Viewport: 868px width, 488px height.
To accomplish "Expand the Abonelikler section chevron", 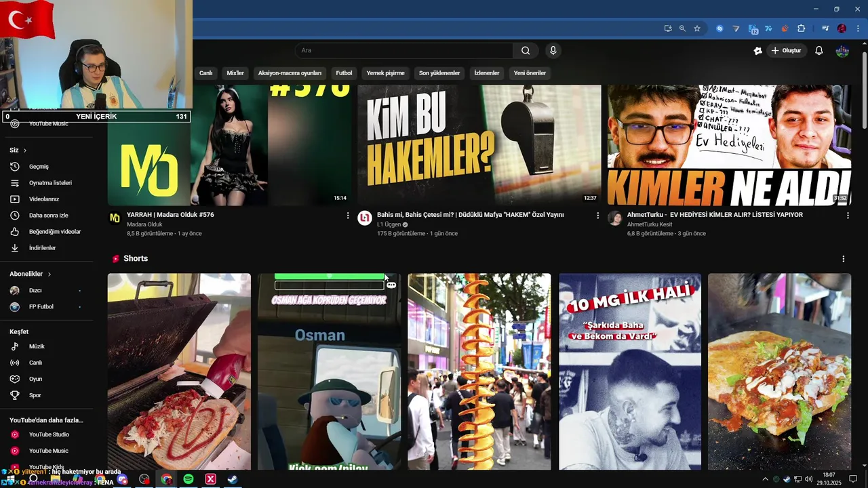I will [x=50, y=274].
